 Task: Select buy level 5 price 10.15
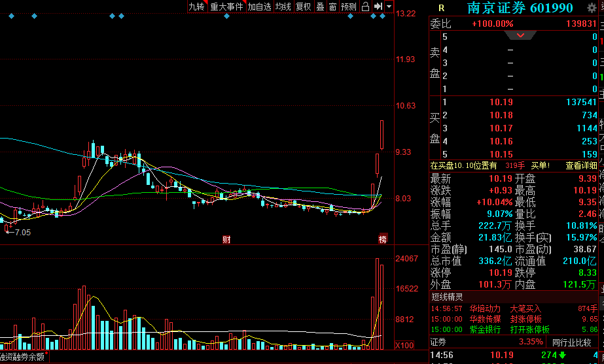click(501, 154)
